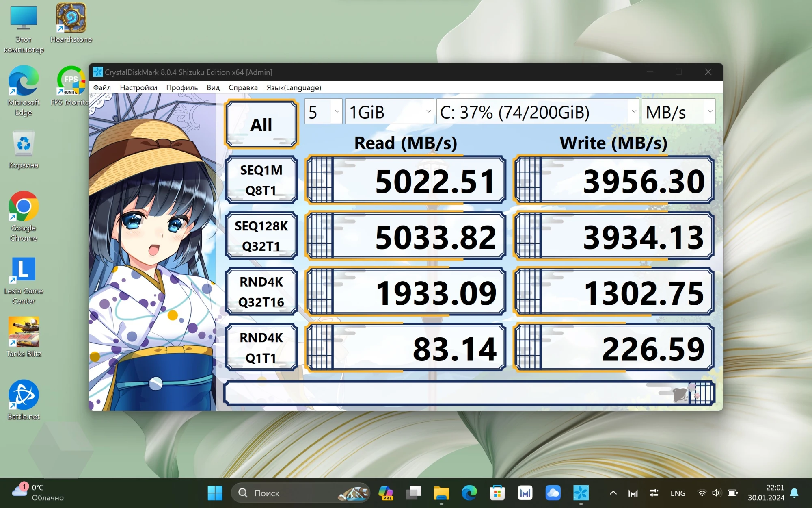Open the 1GiB test size dropdown
The width and height of the screenshot is (812, 508).
coord(389,112)
